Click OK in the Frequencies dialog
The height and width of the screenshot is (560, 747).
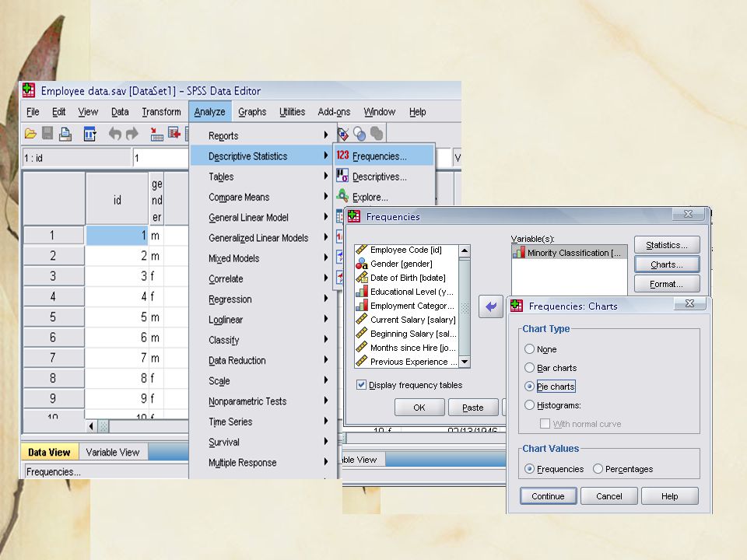(x=419, y=407)
